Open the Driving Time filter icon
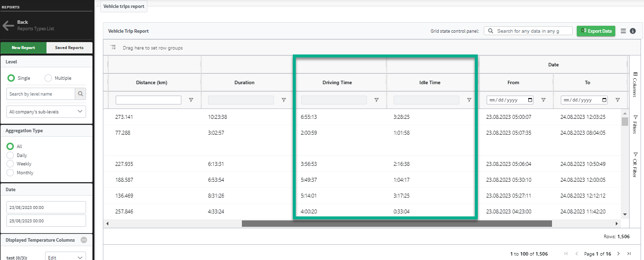The height and width of the screenshot is (260, 644). (376, 100)
